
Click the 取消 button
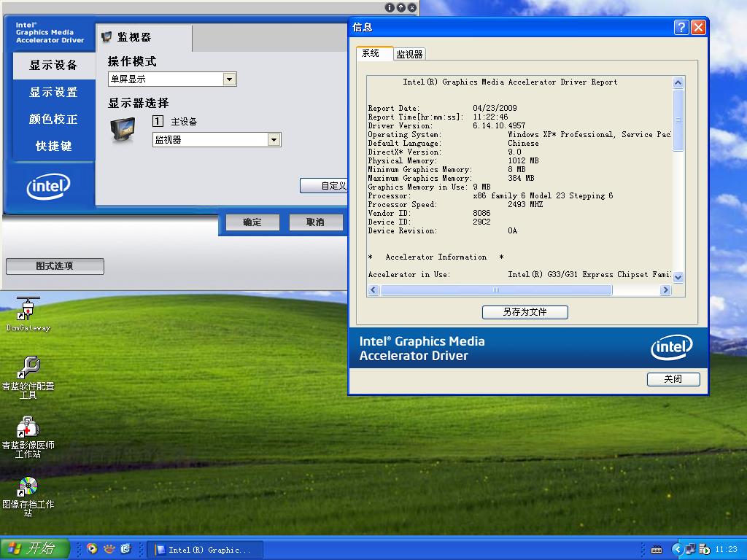pyautogui.click(x=315, y=222)
